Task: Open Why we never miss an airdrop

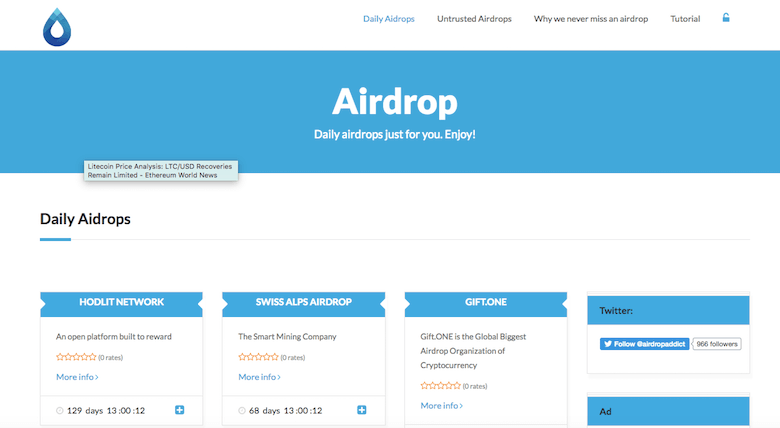Action: 591,19
